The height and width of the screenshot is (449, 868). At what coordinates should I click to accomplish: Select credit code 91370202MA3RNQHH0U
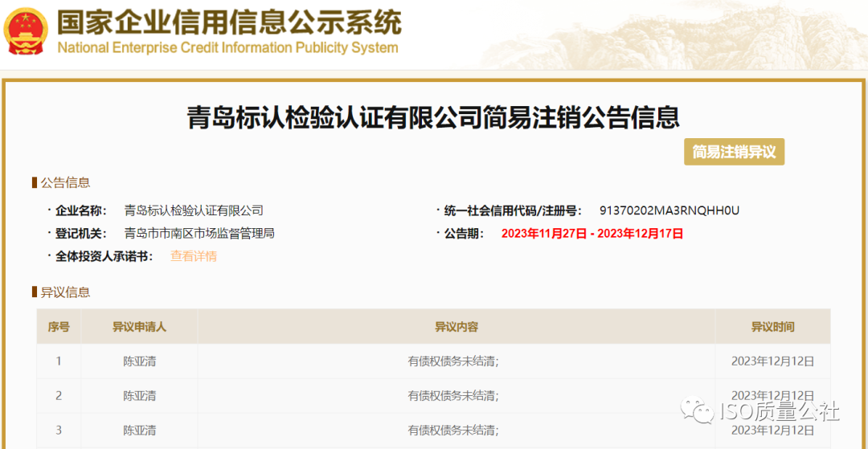click(669, 210)
